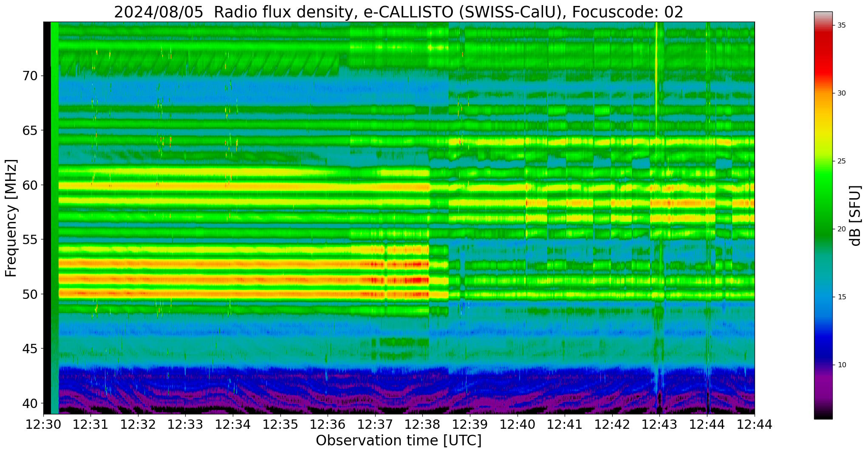Click the 'dB [SFU]' colorbar label

(855, 216)
